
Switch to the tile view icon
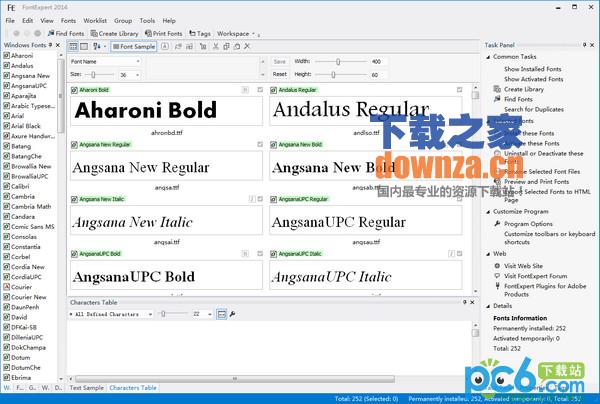click(x=73, y=46)
